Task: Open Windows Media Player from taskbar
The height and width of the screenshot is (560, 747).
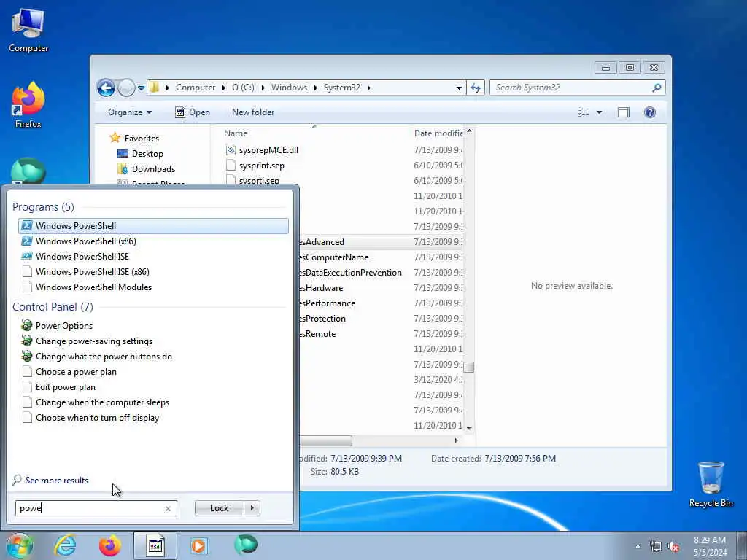Action: click(198, 545)
